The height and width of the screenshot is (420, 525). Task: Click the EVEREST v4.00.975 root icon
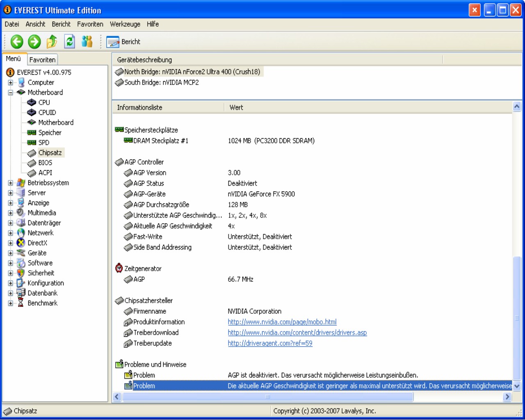[10, 73]
